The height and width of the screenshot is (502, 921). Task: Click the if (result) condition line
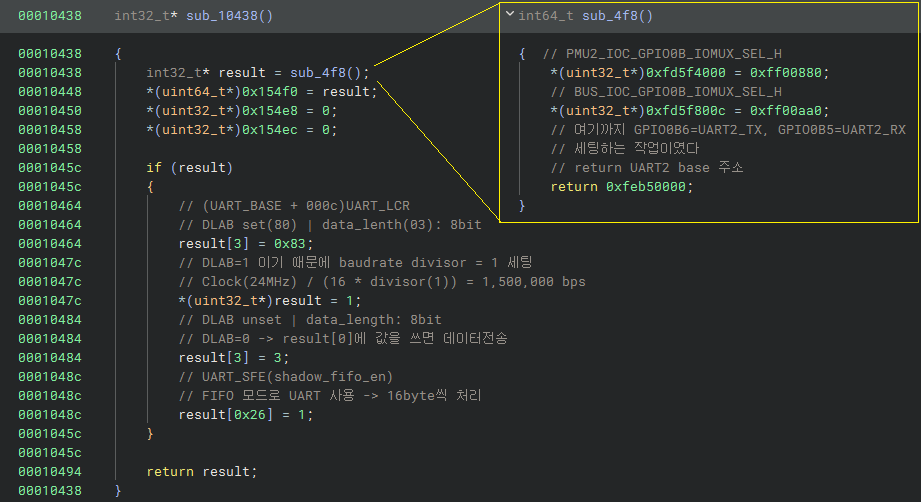click(189, 167)
